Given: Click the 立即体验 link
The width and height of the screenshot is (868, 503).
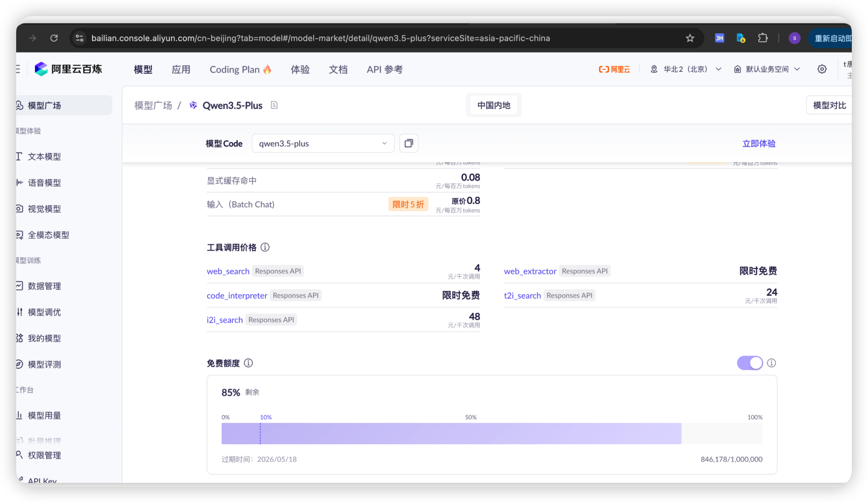Looking at the screenshot, I should (x=758, y=143).
